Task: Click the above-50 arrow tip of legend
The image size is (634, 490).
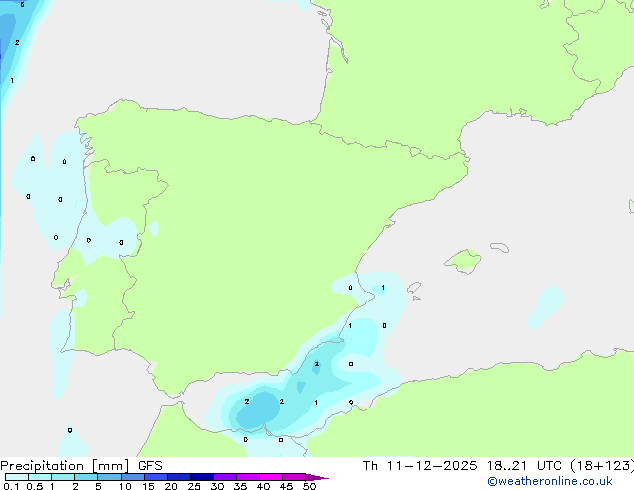Action: 317,477
